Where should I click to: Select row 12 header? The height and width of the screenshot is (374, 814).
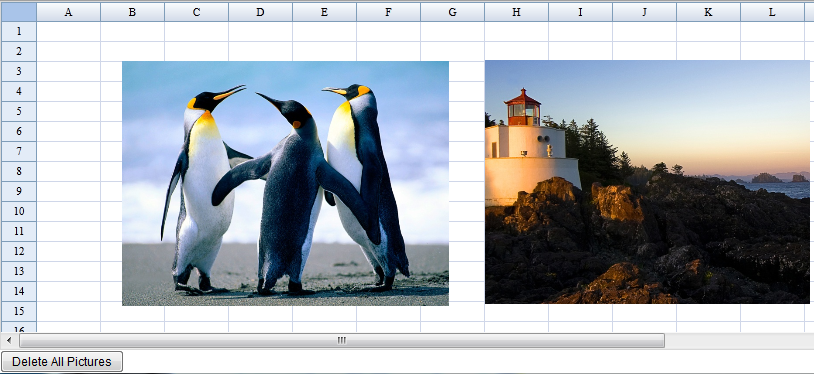click(x=19, y=251)
